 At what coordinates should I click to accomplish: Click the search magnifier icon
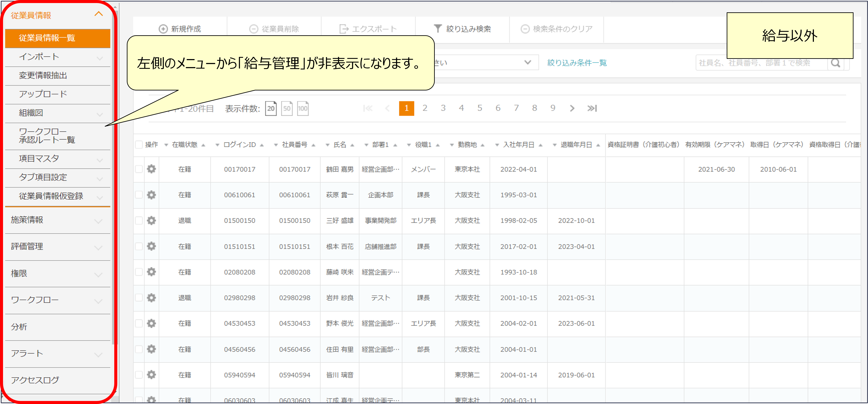pyautogui.click(x=836, y=63)
